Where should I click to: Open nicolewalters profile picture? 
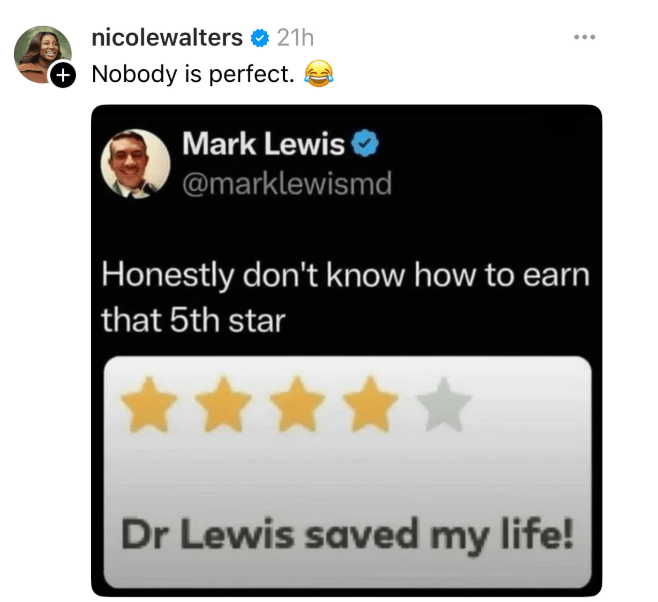pyautogui.click(x=42, y=54)
